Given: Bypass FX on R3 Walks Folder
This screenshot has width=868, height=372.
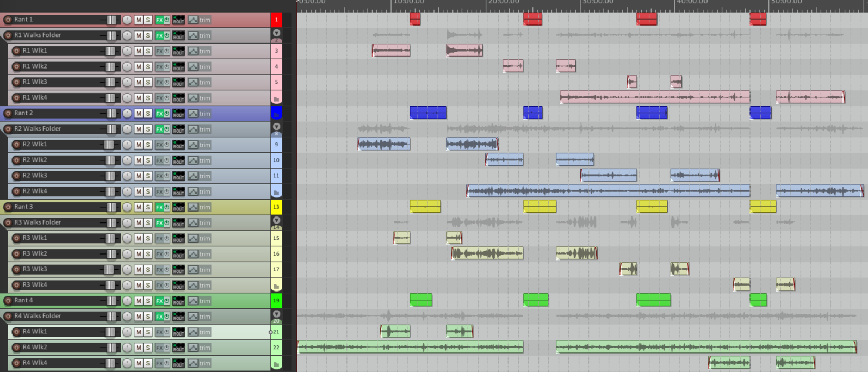Looking at the screenshot, I should click(x=166, y=223).
